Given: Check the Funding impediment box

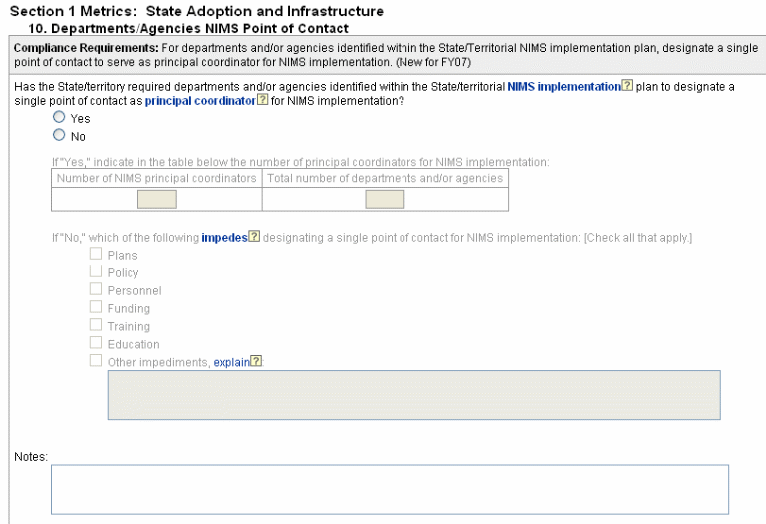Looking at the screenshot, I should coord(96,308).
